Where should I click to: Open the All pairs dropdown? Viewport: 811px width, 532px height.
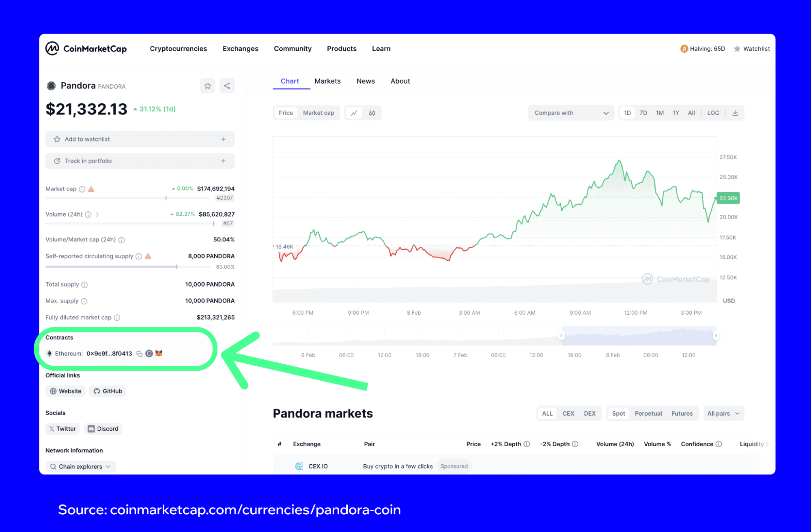[x=723, y=414]
